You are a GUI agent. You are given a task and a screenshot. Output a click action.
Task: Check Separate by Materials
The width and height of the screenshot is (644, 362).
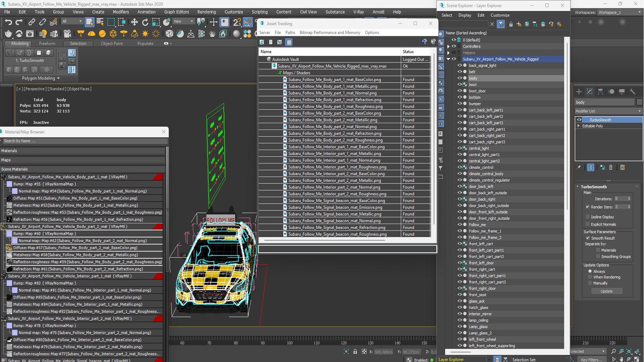coord(598,250)
